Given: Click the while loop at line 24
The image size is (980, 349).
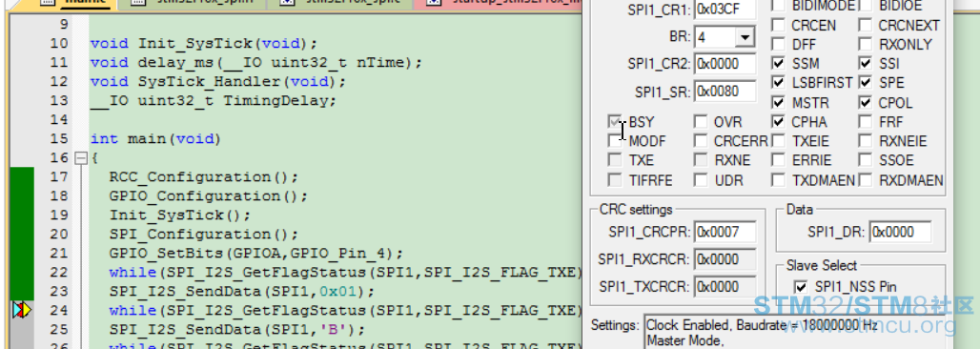Looking at the screenshot, I should pos(346,310).
